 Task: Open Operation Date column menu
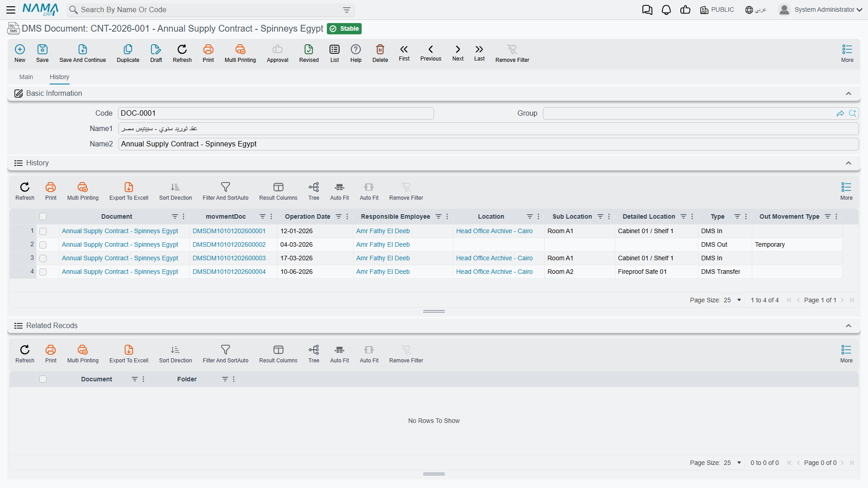tap(347, 216)
